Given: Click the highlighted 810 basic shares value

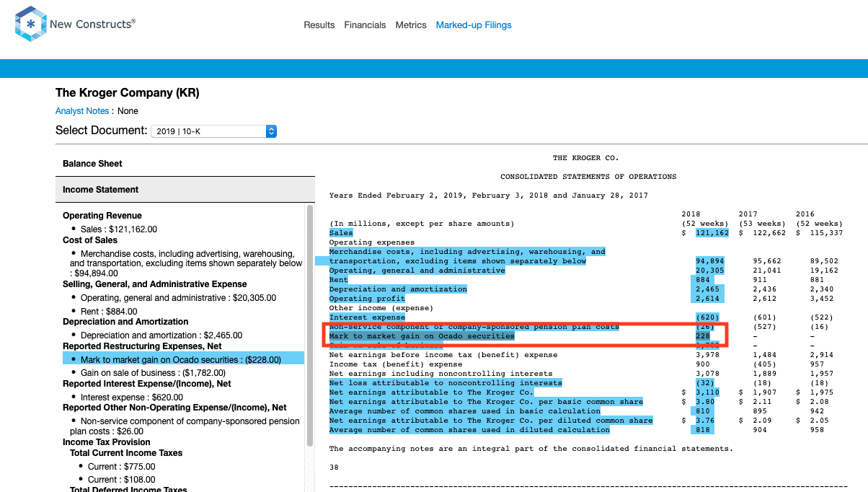Looking at the screenshot, I should 703,411.
